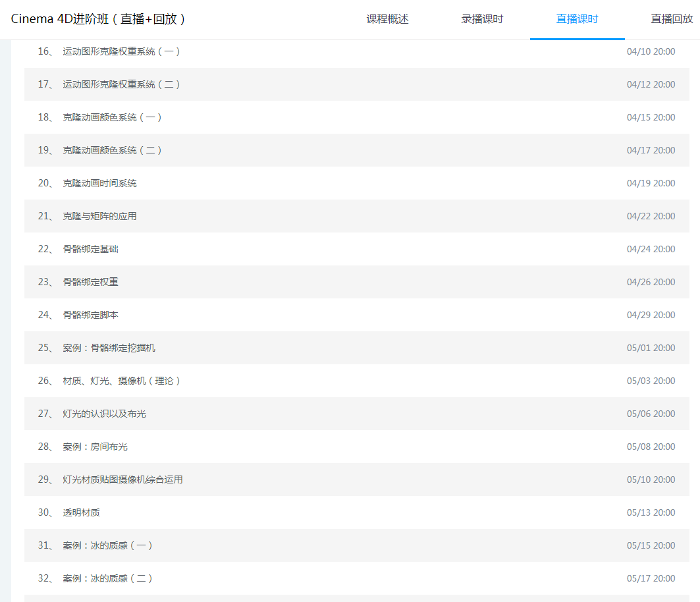Image resolution: width=700 pixels, height=602 pixels.
Task: Switch to the 课程概述 tab
Action: coord(387,20)
